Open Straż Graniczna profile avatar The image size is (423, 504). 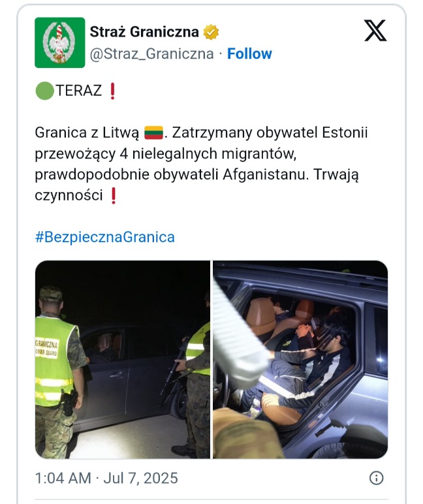(x=60, y=42)
